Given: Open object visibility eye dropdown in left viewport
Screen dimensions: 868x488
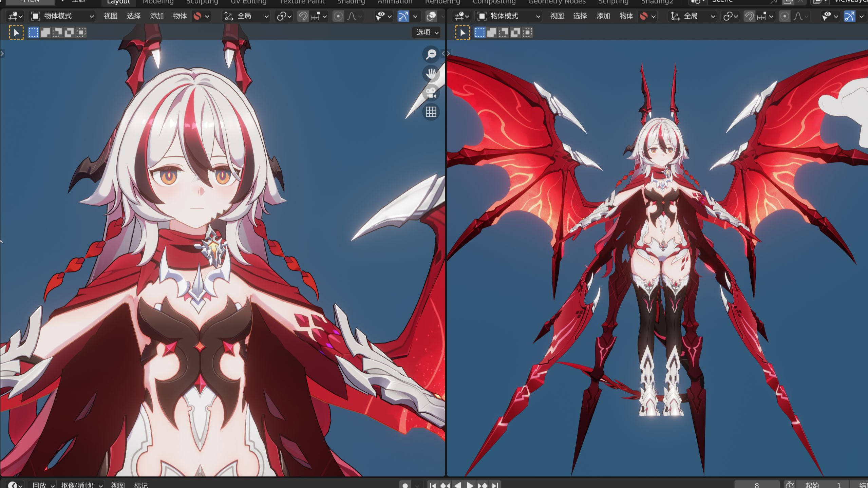Looking at the screenshot, I should pos(384,16).
